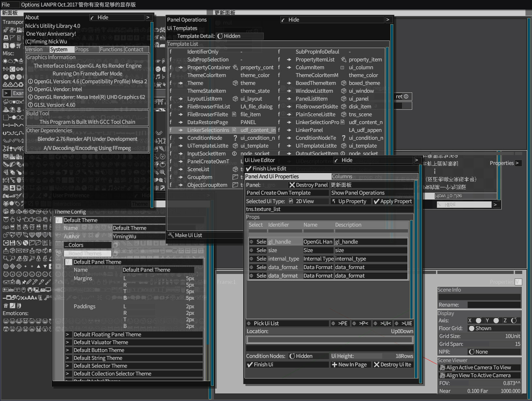The height and width of the screenshot is (401, 532).
Task: Click the box icon beside theme identifier
Action: coord(235,83)
